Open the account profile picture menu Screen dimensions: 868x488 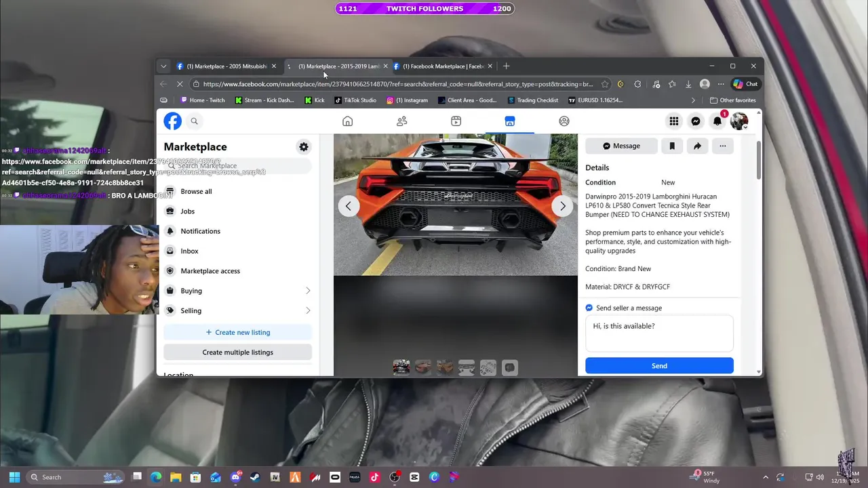pyautogui.click(x=739, y=121)
